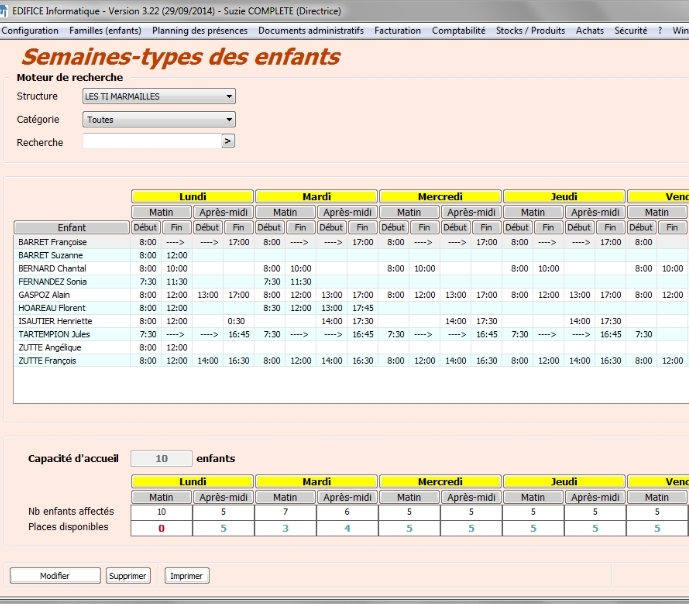Click the EDIFICE application icon in title bar
This screenshot has height=604, width=689.
5,11
